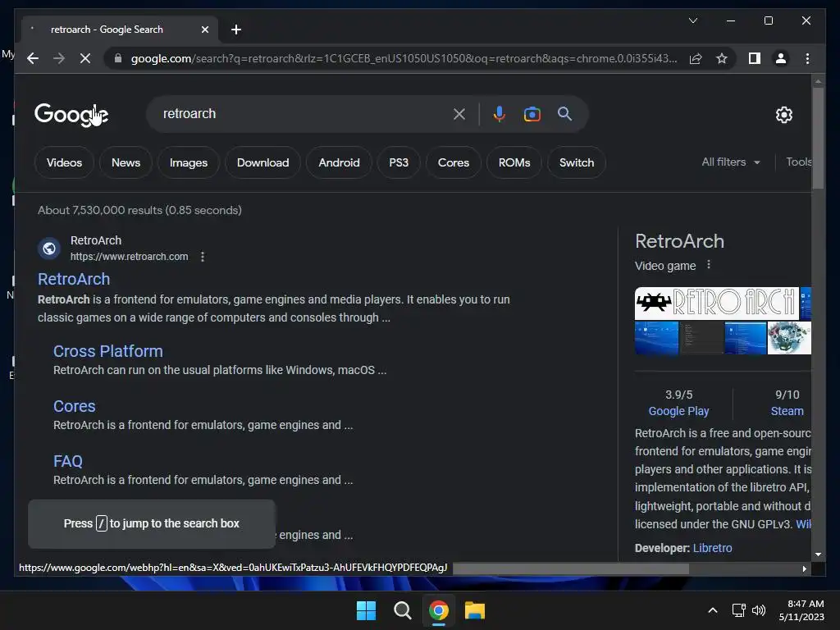The width and height of the screenshot is (840, 630).
Task: Open more options beside Video game label
Action: (708, 265)
